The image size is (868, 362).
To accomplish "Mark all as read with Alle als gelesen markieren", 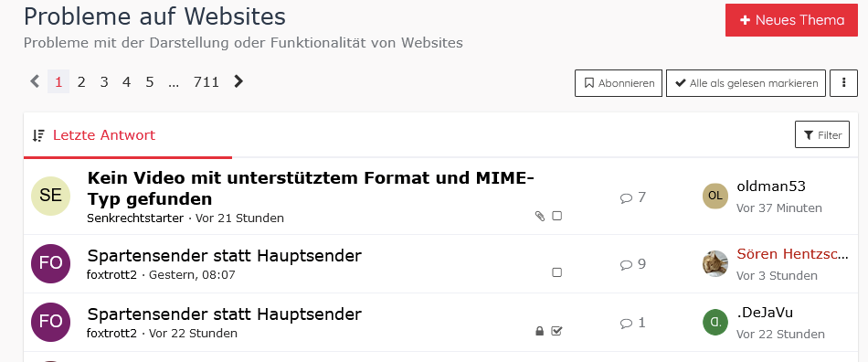I will (746, 83).
